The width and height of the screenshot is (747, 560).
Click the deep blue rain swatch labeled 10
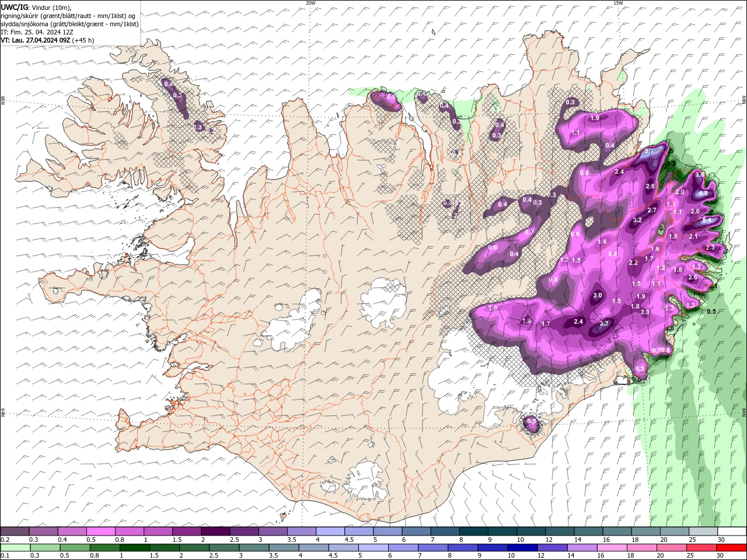click(x=522, y=548)
